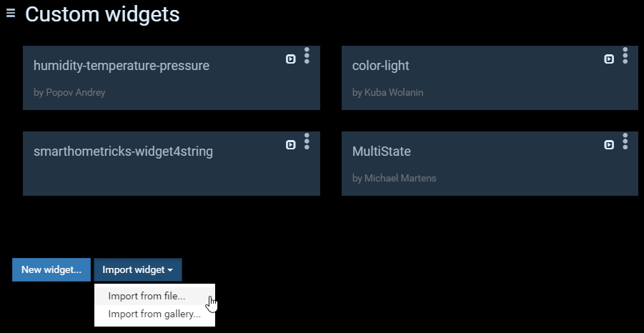
Task: Open the color-light widget title
Action: (381, 66)
